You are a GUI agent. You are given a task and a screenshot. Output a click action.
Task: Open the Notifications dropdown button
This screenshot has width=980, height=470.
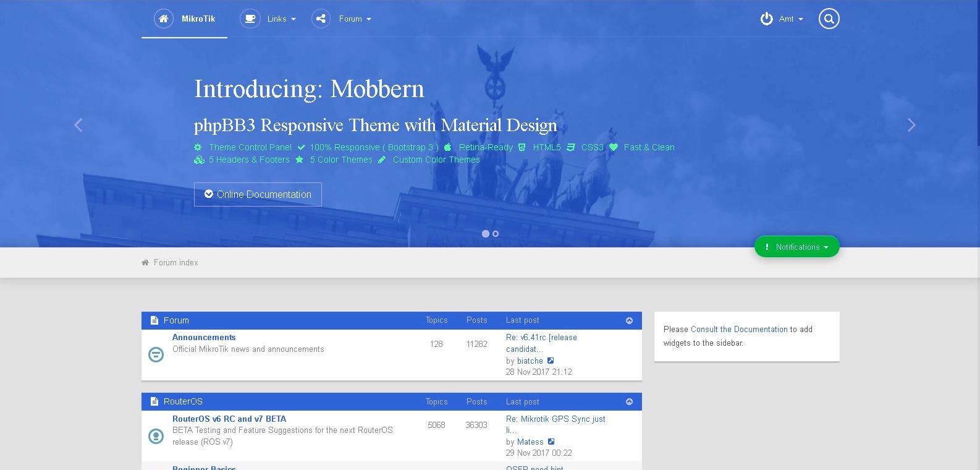pyautogui.click(x=797, y=247)
